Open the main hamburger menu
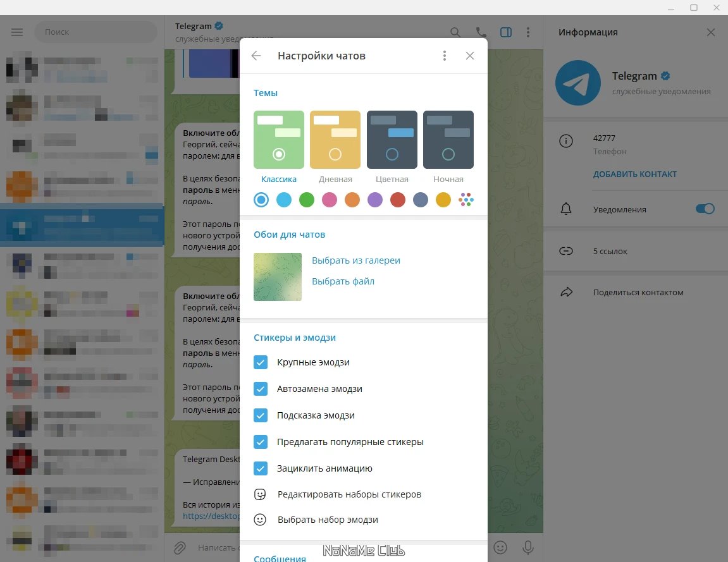The height and width of the screenshot is (562, 728). tap(16, 32)
